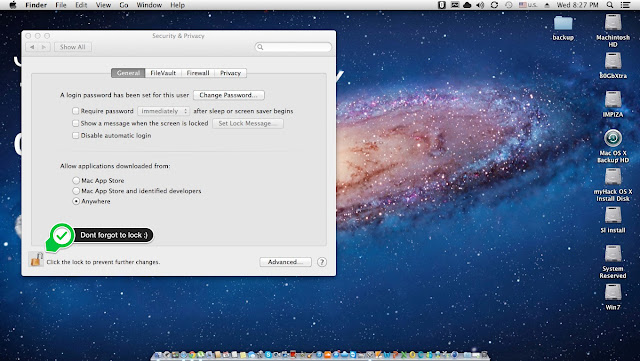Open the Window menu
640x361 pixels.
pyautogui.click(x=149, y=5)
